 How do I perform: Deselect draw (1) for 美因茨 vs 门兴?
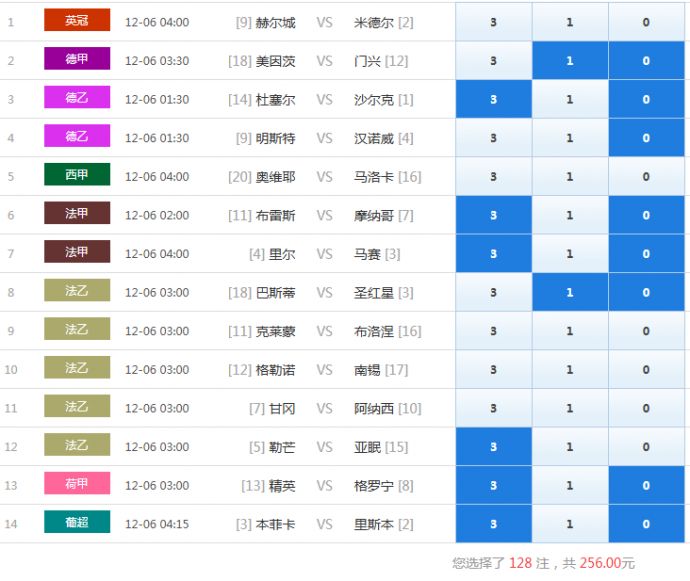(x=570, y=61)
